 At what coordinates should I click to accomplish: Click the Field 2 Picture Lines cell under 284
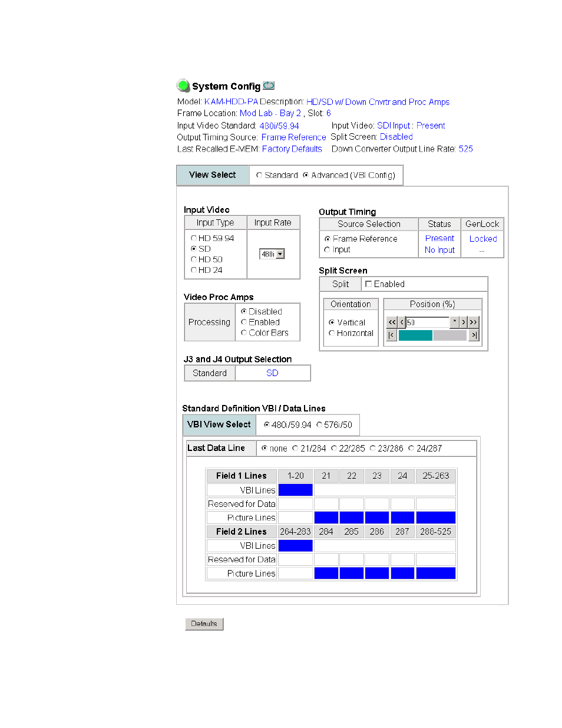coord(326,573)
